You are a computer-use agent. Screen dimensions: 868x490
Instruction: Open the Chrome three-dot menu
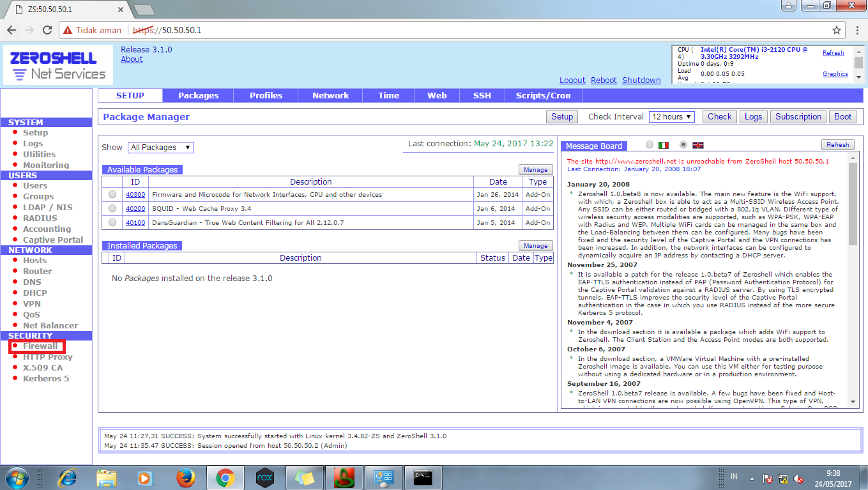[856, 30]
